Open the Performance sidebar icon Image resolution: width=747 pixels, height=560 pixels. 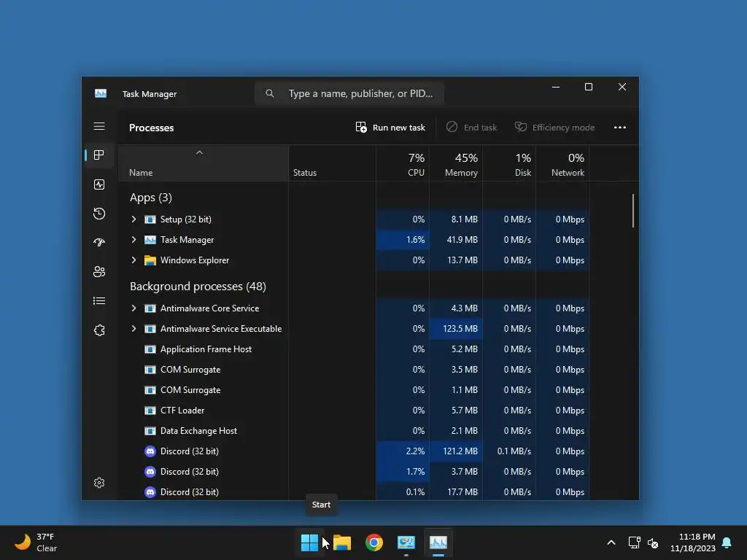coord(99,184)
